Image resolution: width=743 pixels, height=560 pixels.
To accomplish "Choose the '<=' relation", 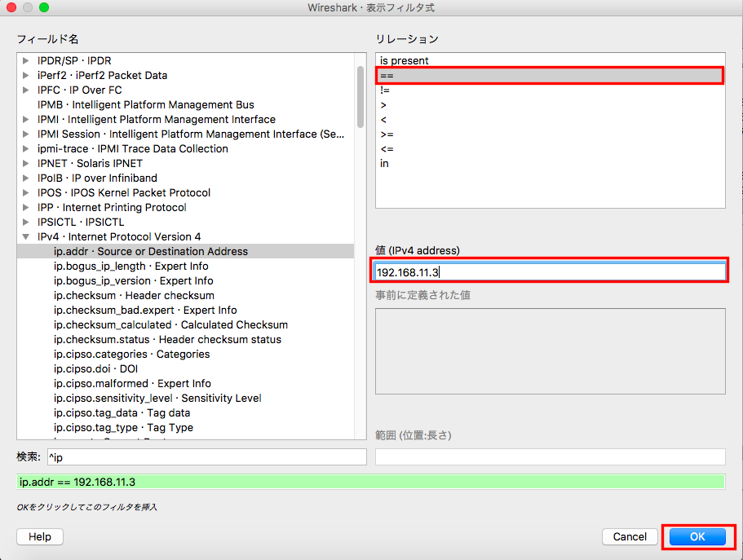I will 551,149.
